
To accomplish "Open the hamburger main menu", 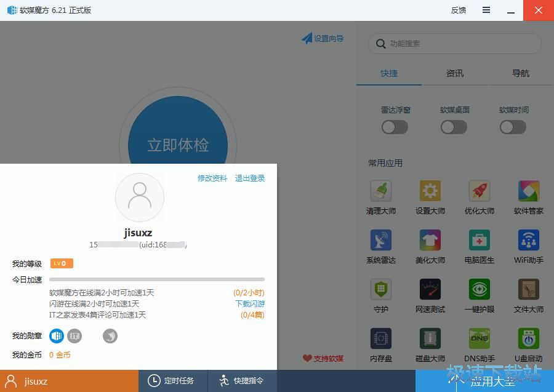I will coord(486,10).
